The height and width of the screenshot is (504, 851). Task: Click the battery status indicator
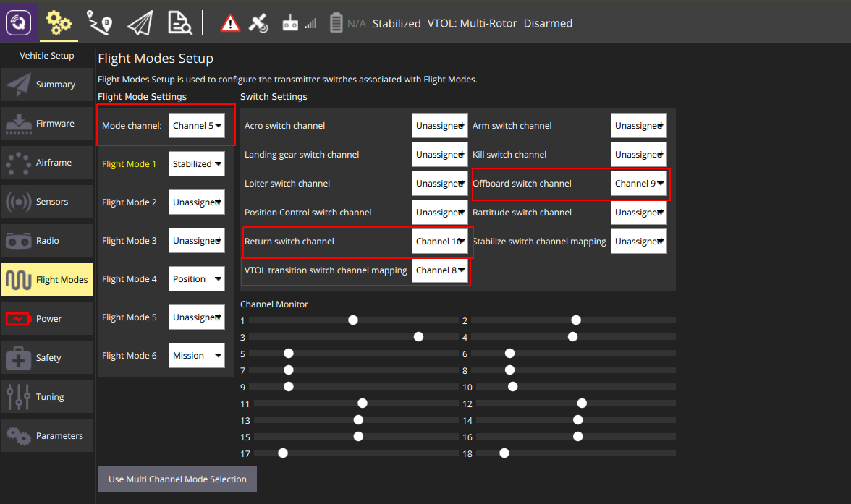(347, 23)
